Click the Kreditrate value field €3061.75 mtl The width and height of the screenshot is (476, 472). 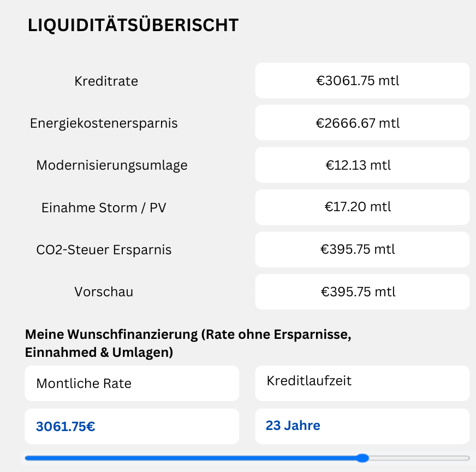(362, 81)
